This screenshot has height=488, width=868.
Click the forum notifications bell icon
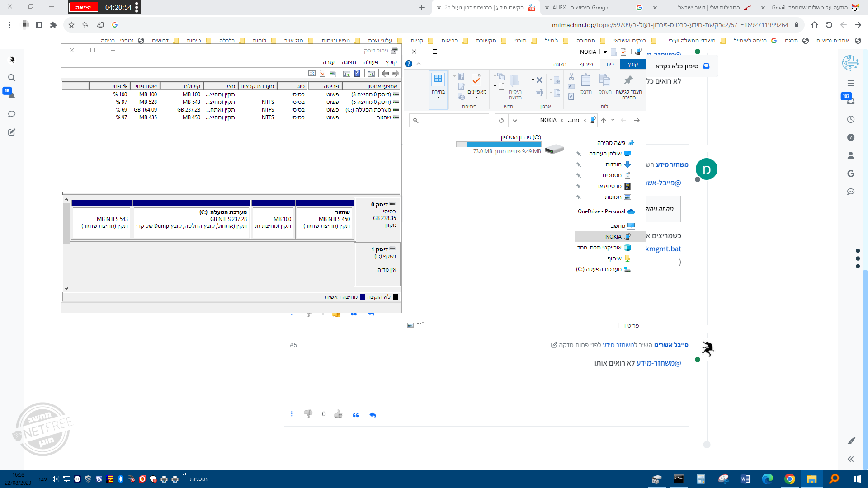(11, 95)
